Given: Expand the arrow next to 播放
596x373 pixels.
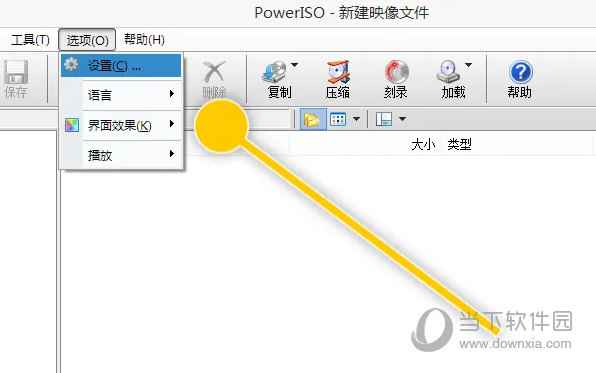Looking at the screenshot, I should pyautogui.click(x=172, y=154).
